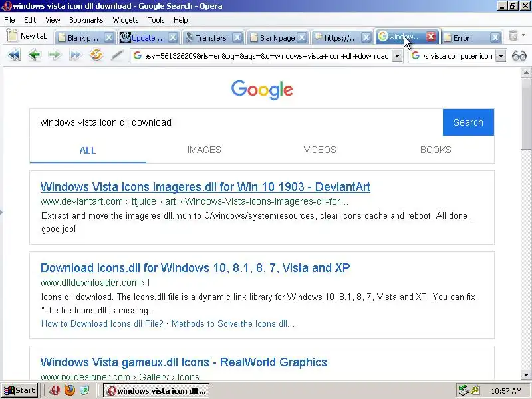Click the www.dlldownloader.com result URL text

click(x=94, y=283)
